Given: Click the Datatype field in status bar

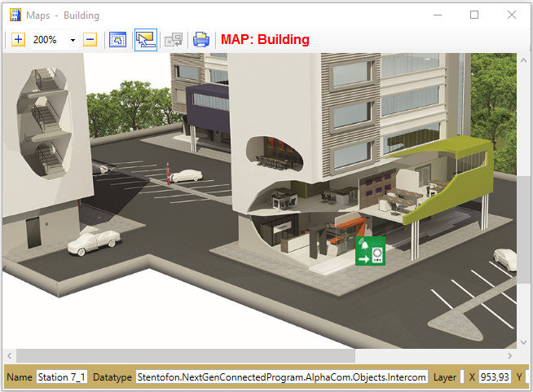Looking at the screenshot, I should pyautogui.click(x=282, y=377).
